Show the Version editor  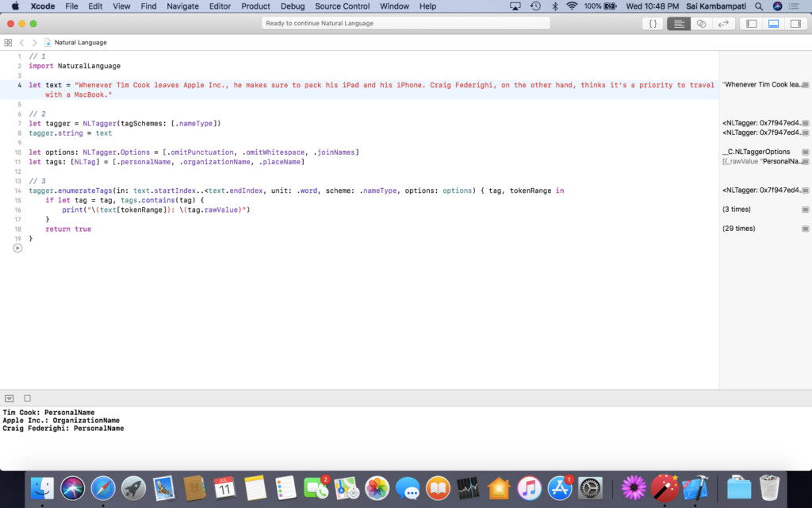click(723, 23)
